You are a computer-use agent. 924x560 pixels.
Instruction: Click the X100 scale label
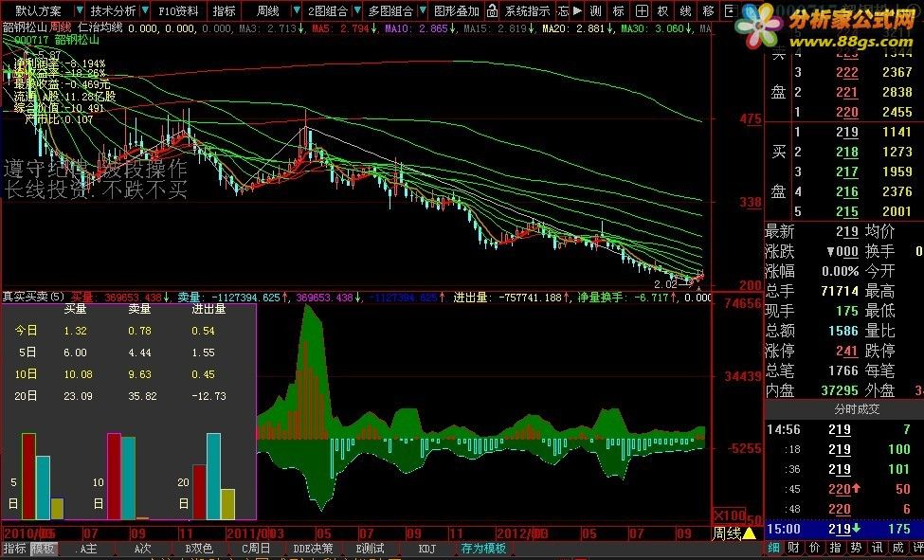pos(730,515)
